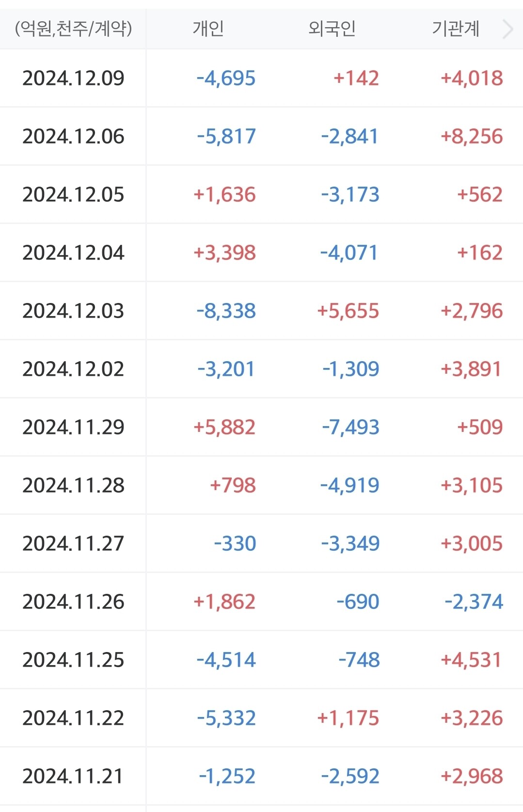Select the 외국인 column header
Image resolution: width=523 pixels, height=812 pixels.
click(x=332, y=29)
